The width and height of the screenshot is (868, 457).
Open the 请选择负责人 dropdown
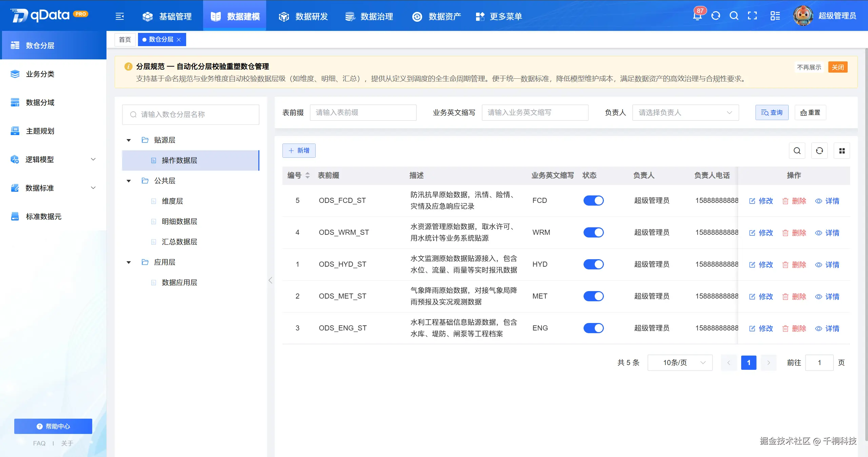pyautogui.click(x=685, y=113)
